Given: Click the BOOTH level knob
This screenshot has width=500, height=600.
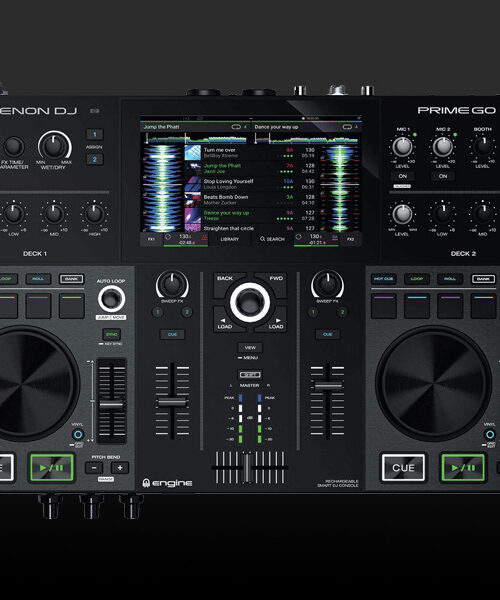Looking at the screenshot, I should pyautogui.click(x=483, y=147).
